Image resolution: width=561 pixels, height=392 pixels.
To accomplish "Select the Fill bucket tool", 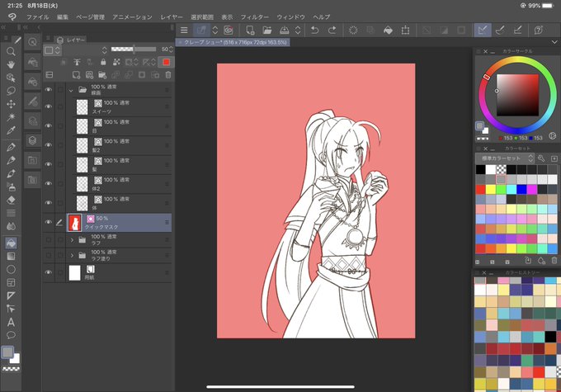I will tap(11, 243).
